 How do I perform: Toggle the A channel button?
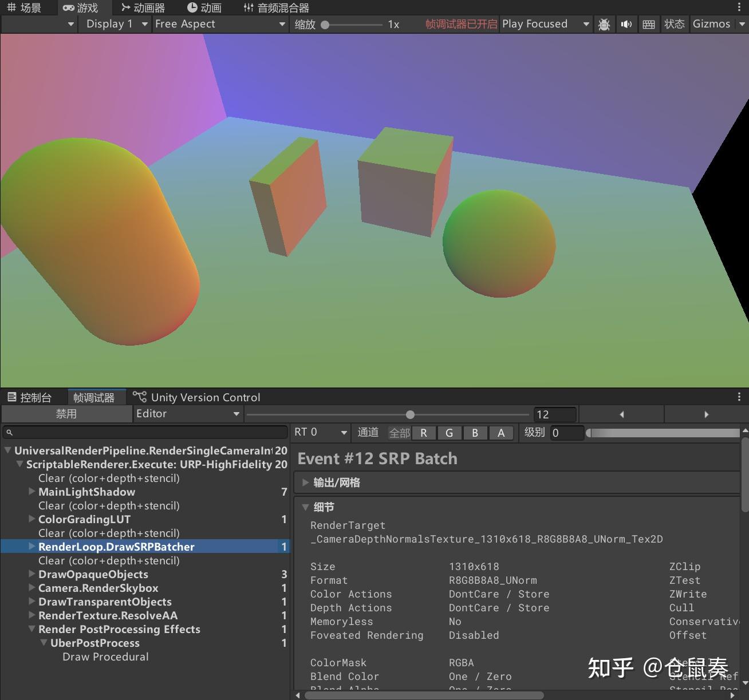pyautogui.click(x=501, y=433)
